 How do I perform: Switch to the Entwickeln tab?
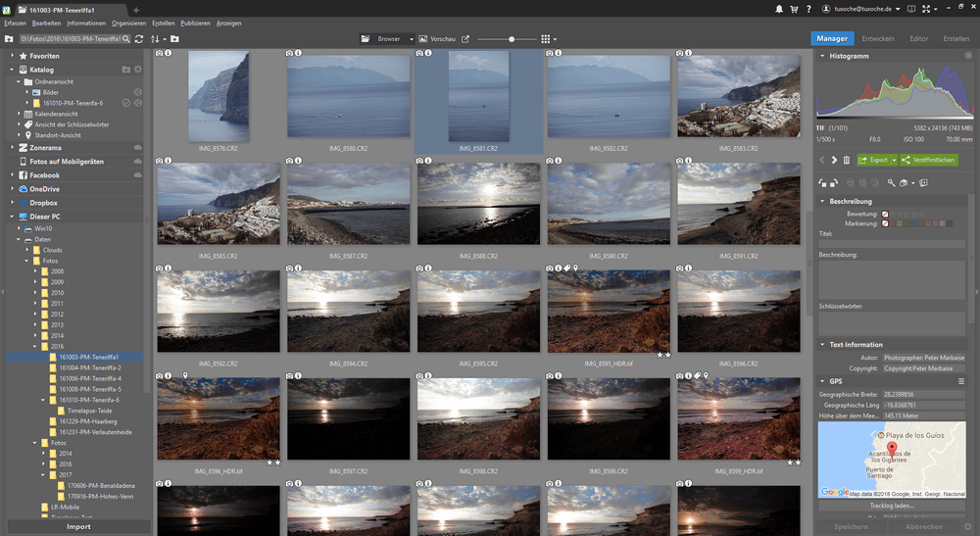(878, 39)
